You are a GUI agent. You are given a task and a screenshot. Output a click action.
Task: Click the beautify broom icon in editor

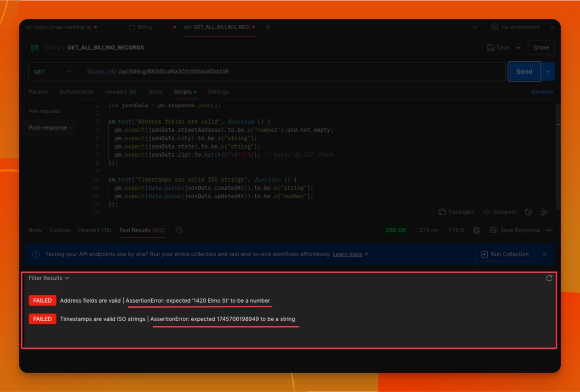coord(545,212)
